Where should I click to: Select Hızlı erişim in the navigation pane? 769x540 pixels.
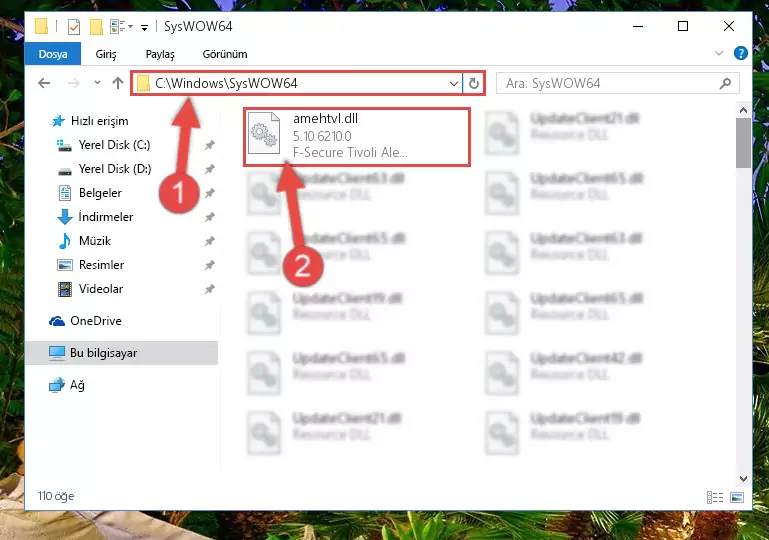(x=100, y=121)
